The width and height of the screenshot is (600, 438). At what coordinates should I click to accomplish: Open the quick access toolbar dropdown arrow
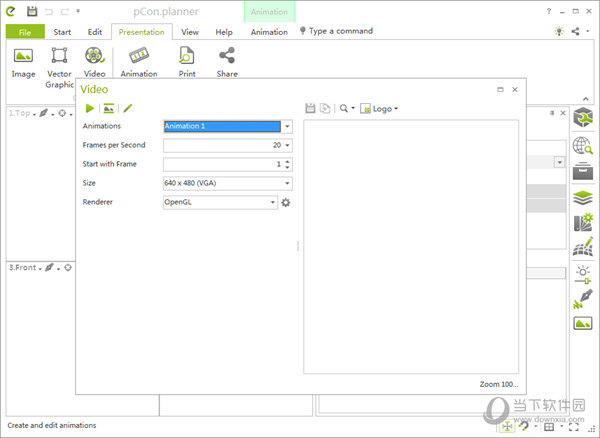78,11
